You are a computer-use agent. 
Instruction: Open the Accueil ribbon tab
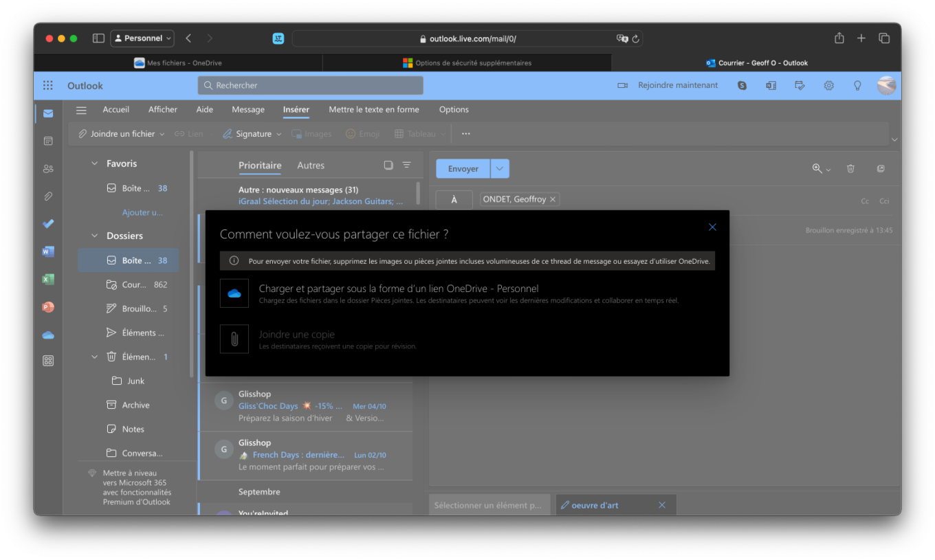pyautogui.click(x=116, y=109)
